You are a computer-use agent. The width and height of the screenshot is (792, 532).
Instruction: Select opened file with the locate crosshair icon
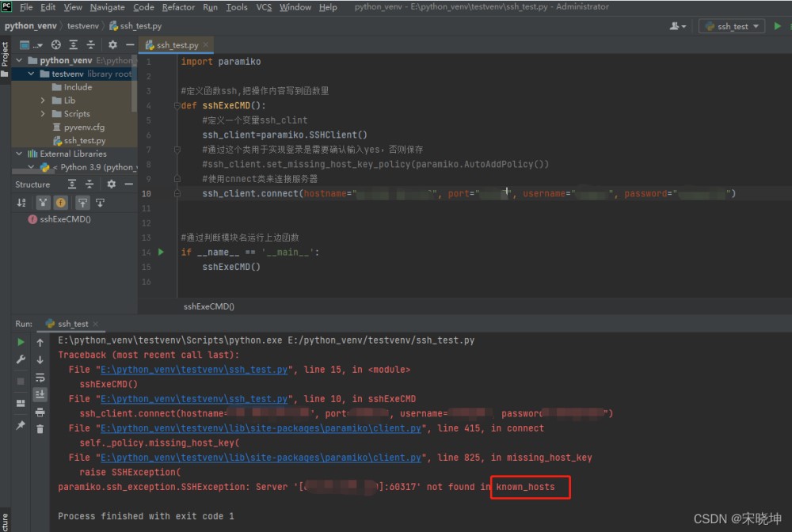56,45
